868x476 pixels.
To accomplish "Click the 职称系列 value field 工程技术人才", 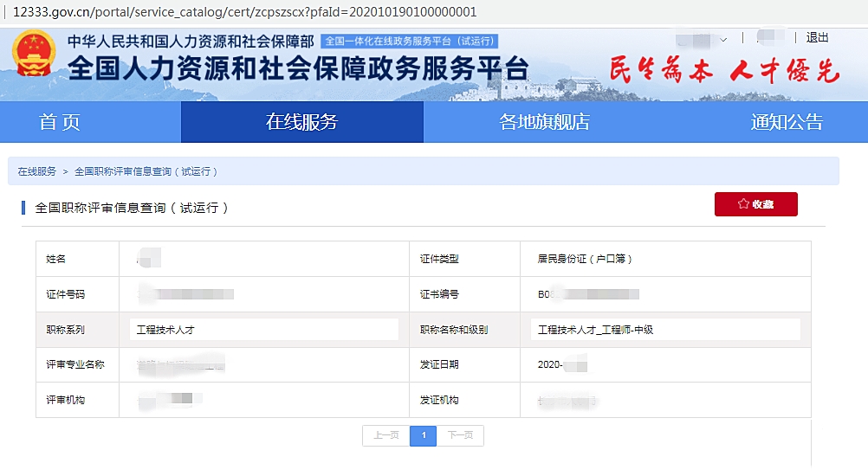I will tap(263, 330).
